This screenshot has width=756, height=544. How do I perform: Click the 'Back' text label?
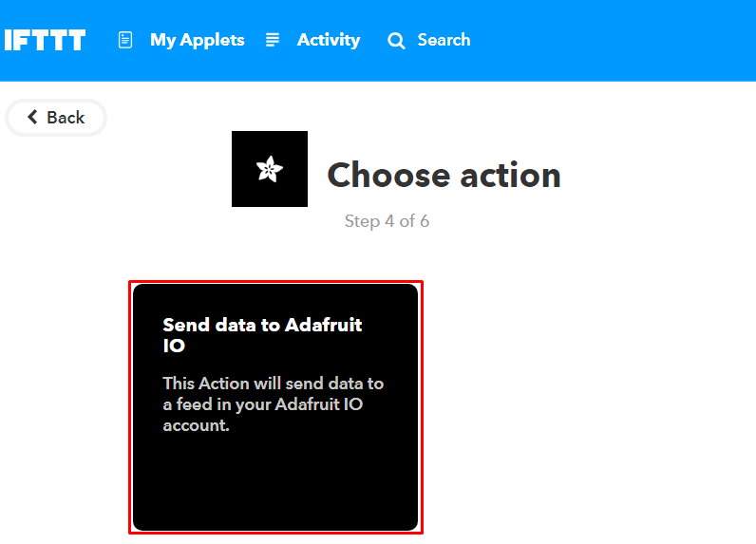point(66,118)
